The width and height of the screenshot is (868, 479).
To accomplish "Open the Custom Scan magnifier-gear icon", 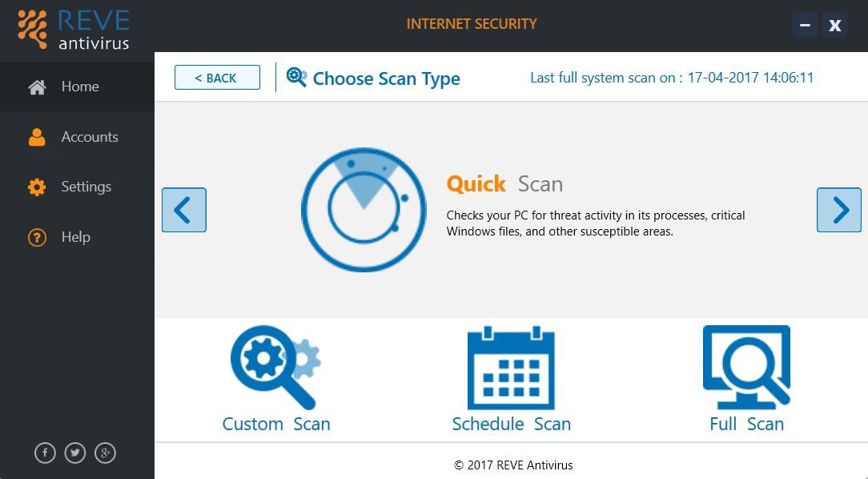I will (x=275, y=367).
